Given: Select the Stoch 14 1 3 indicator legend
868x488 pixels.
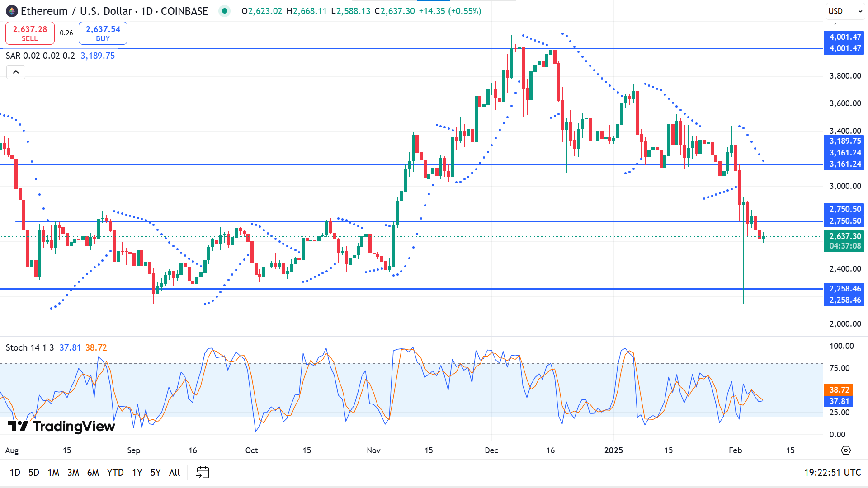Looking at the screenshot, I should coord(29,347).
